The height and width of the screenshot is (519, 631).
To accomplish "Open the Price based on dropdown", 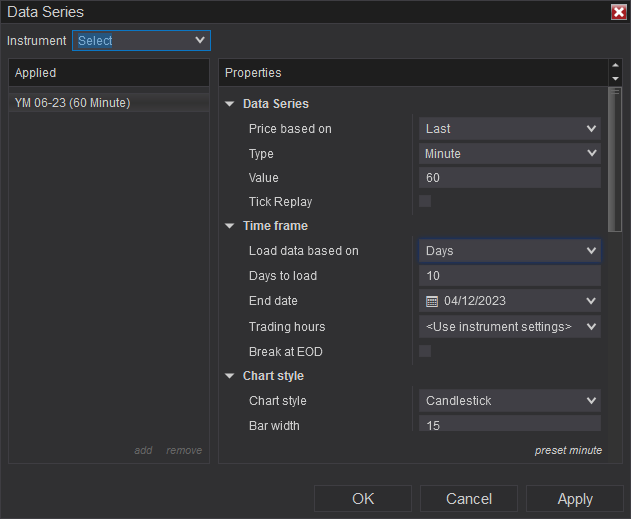I will 510,128.
